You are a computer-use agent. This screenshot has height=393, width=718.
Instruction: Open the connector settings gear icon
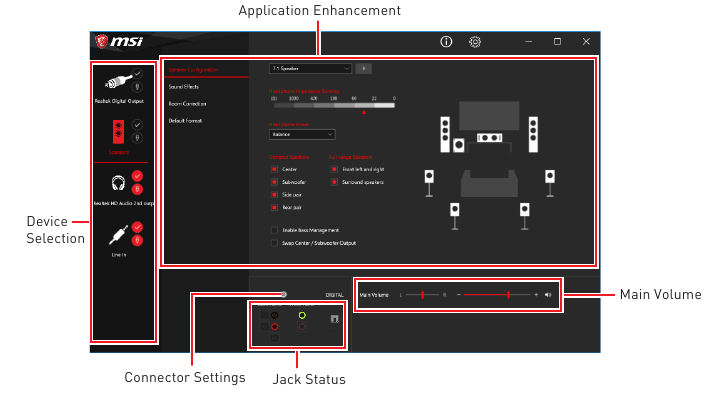tap(283, 295)
